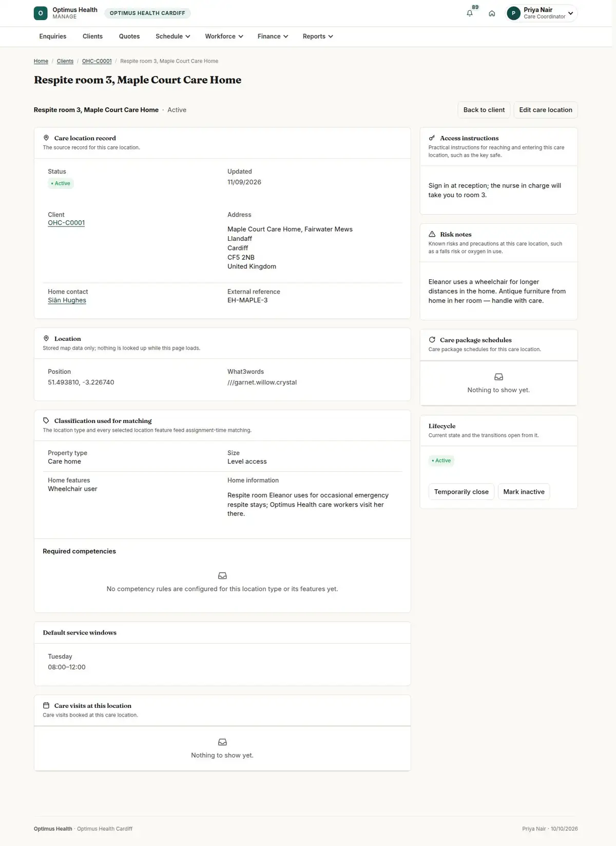Click the Active status badge in Lifecycle

pyautogui.click(x=441, y=460)
